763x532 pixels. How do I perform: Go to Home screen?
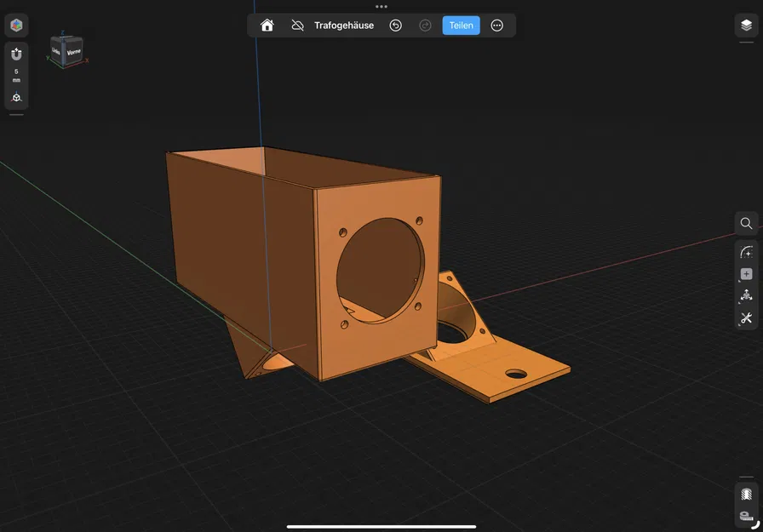(x=267, y=26)
